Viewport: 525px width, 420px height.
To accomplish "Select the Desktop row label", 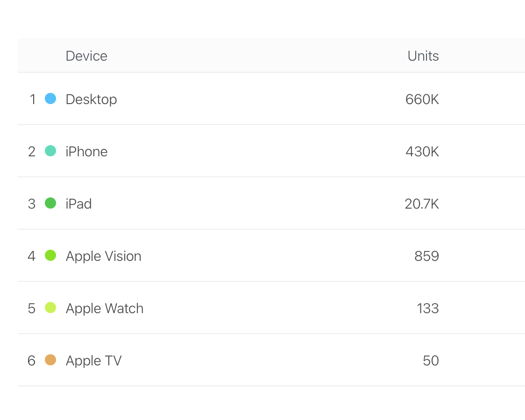I will click(x=91, y=99).
